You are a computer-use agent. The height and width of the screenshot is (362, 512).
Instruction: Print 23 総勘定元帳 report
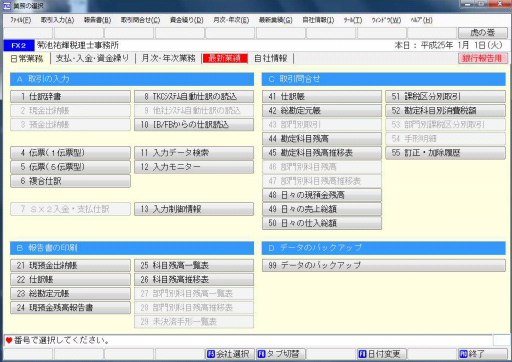tap(70, 294)
